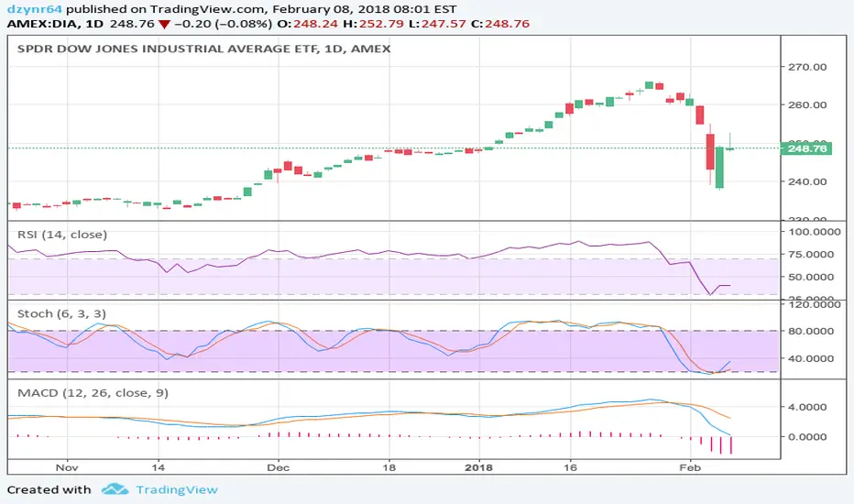Click the high price H:252.79 value
This screenshot has width=854, height=504.
coord(373,24)
